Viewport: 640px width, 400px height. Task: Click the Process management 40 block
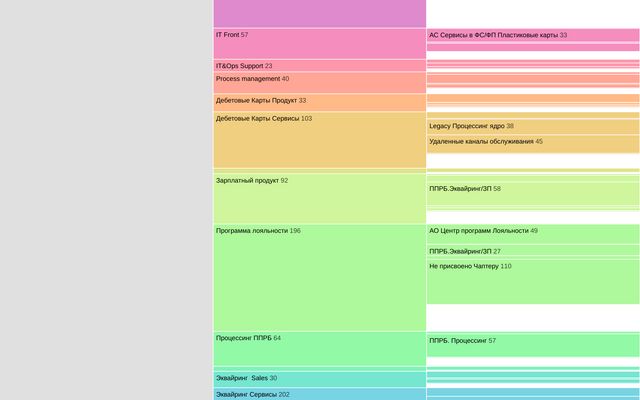point(319,82)
